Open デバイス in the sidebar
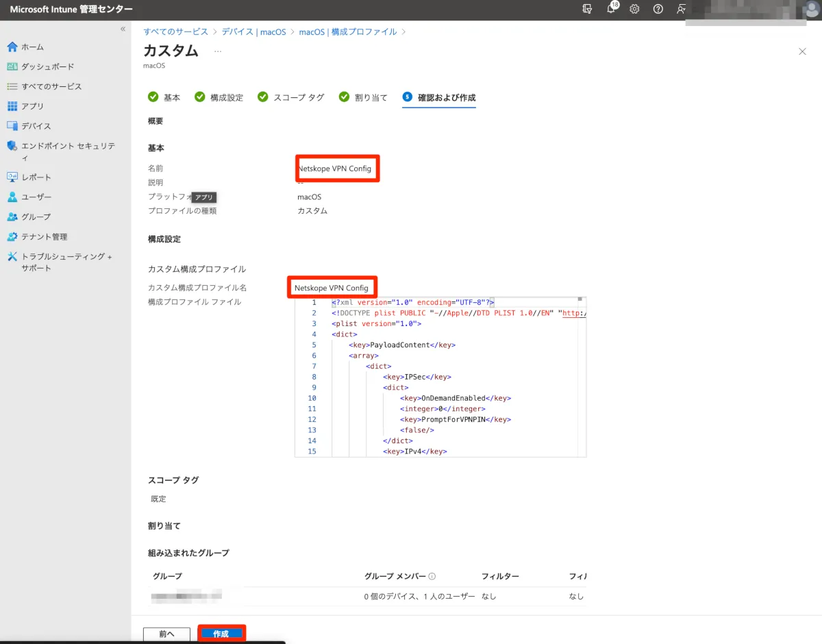Image resolution: width=822 pixels, height=644 pixels. (x=36, y=126)
